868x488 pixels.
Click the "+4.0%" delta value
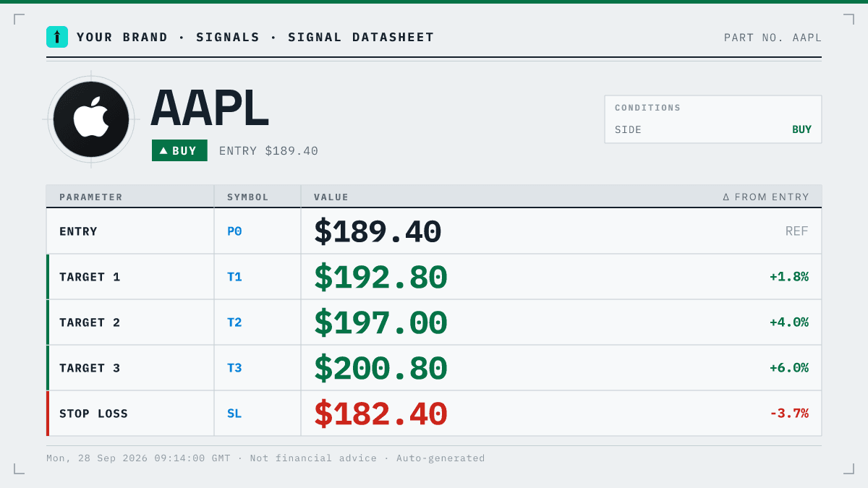click(789, 322)
